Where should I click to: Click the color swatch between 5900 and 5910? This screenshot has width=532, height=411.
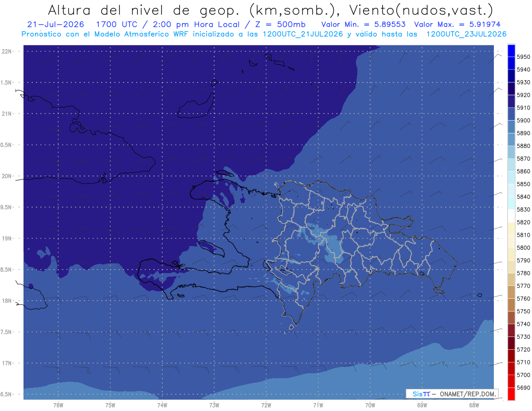click(511, 114)
